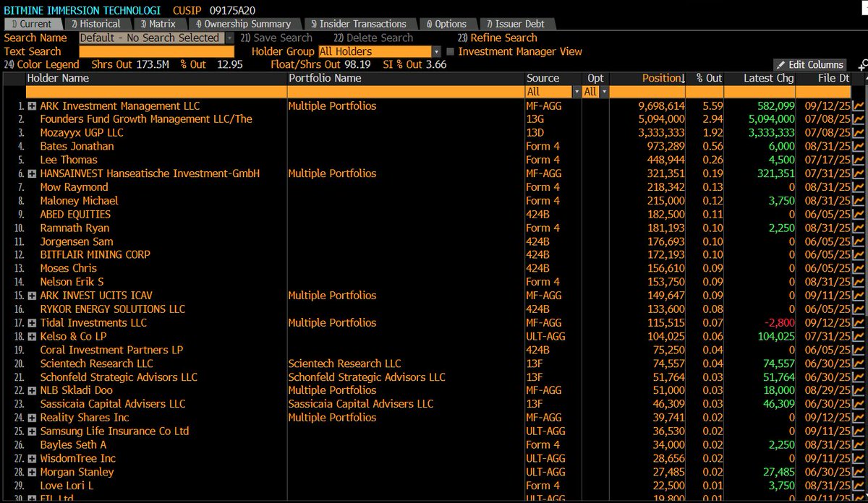Toggle Investment Manager View checkbox

[x=451, y=52]
